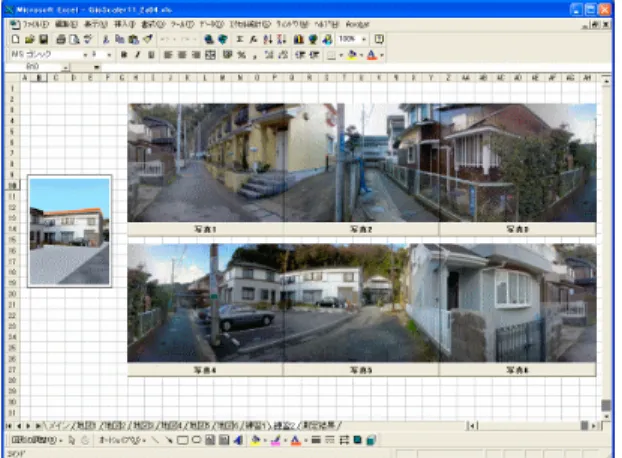Sort descending with the Z-A icon
Viewport: 622px width, 458px height.
coord(282,39)
